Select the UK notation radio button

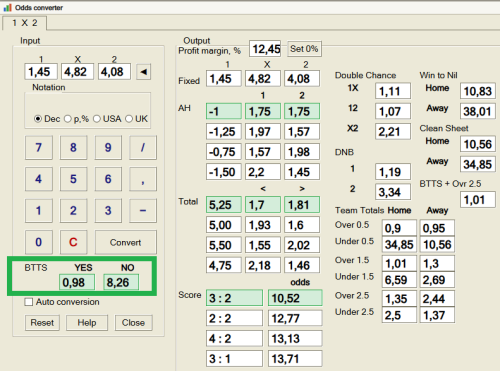pyautogui.click(x=129, y=119)
